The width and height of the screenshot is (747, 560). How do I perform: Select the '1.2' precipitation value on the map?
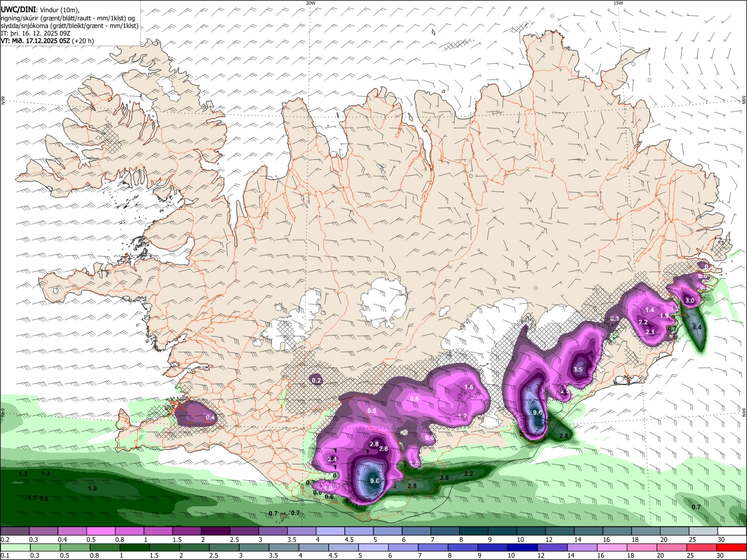pyautogui.click(x=463, y=416)
